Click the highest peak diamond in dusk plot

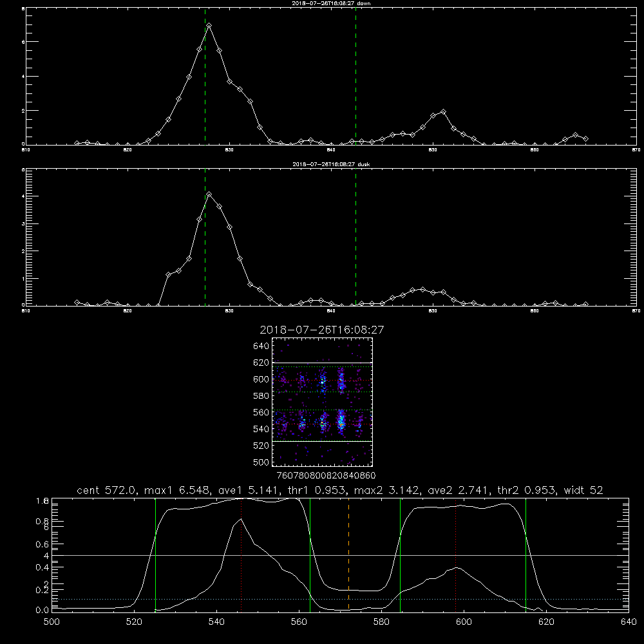[209, 194]
